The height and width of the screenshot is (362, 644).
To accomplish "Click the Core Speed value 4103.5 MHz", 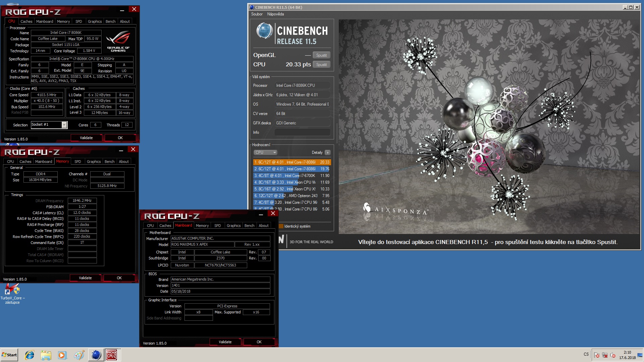I will [x=47, y=95].
